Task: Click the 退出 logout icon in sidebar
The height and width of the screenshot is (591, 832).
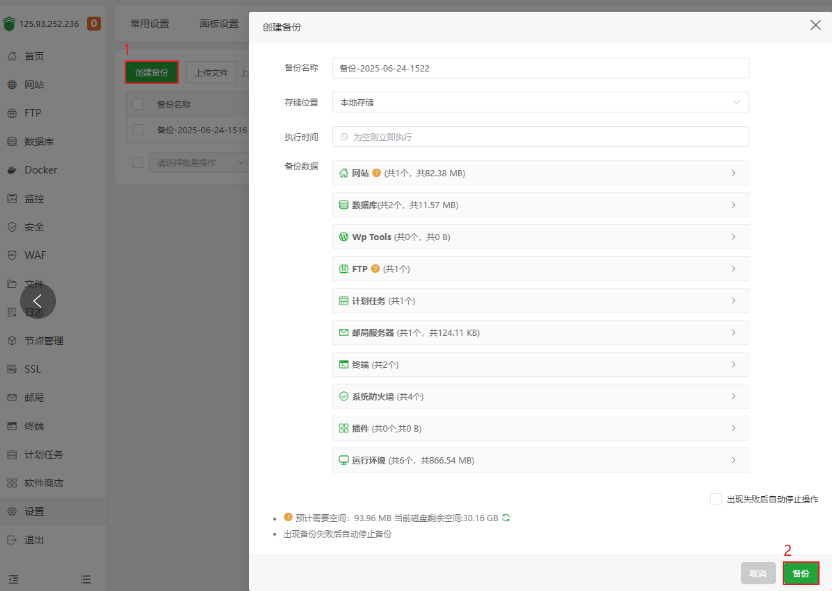Action: coord(12,540)
